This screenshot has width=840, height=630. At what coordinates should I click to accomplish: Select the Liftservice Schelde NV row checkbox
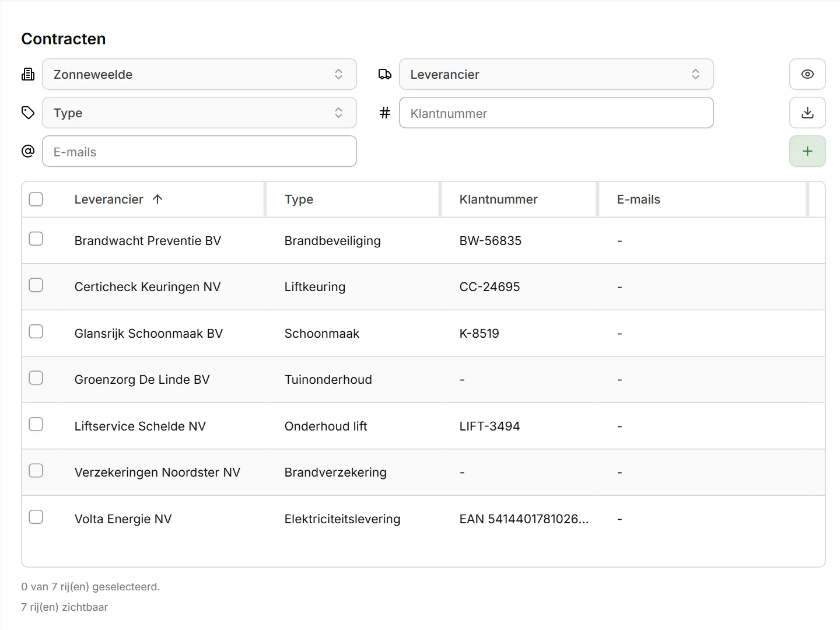(36, 424)
